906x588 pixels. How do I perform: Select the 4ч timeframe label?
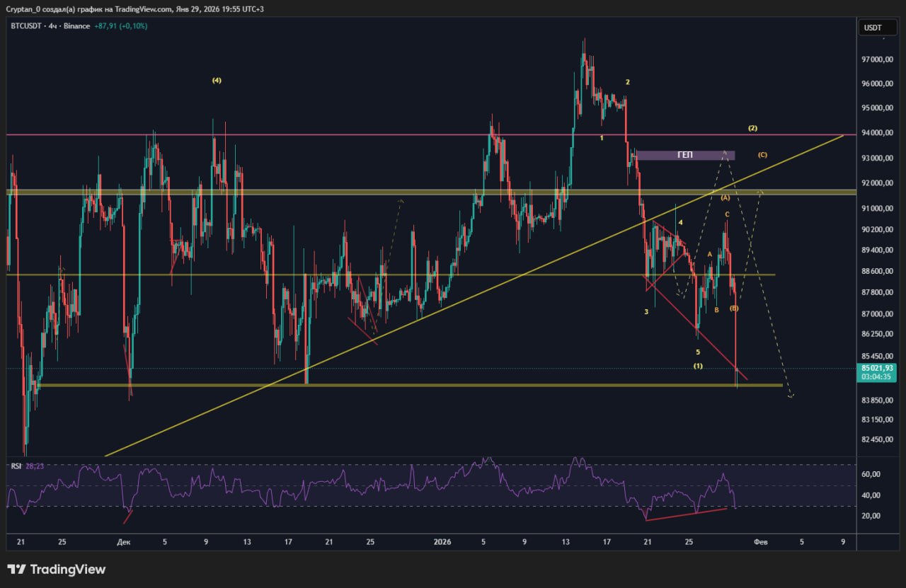tap(52, 26)
